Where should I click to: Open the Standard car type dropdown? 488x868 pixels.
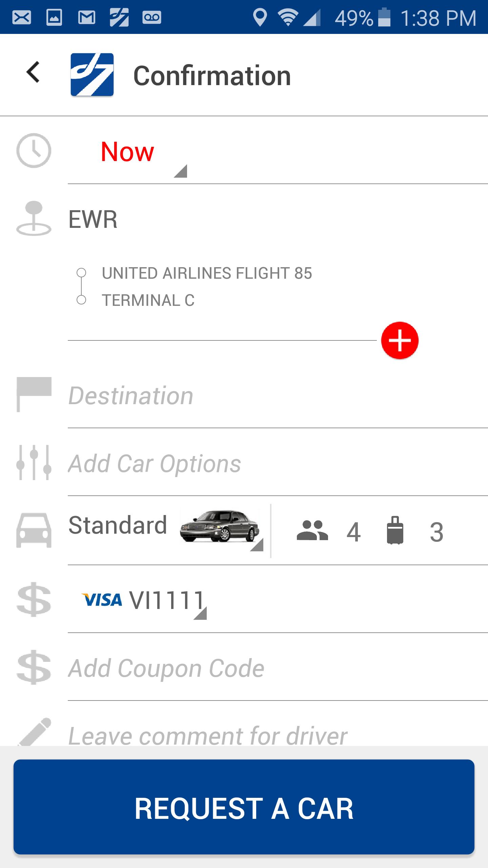(x=166, y=529)
